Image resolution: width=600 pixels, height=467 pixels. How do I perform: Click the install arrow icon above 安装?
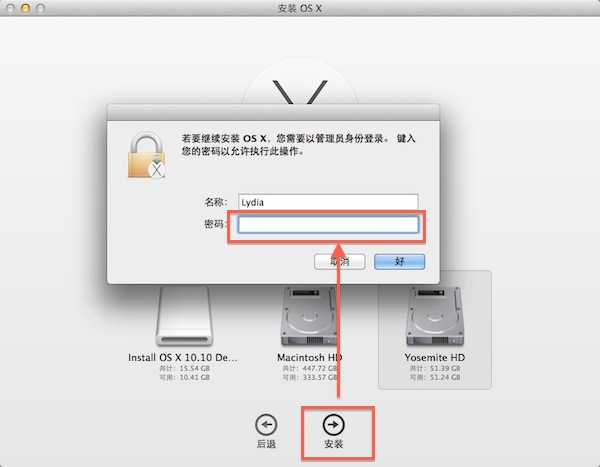coord(333,425)
